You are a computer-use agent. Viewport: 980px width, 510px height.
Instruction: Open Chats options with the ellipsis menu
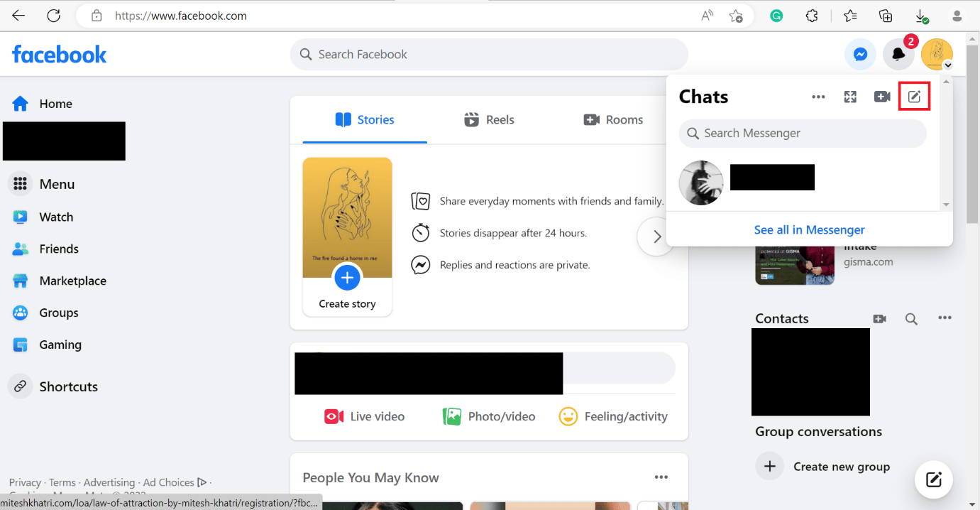tap(818, 96)
